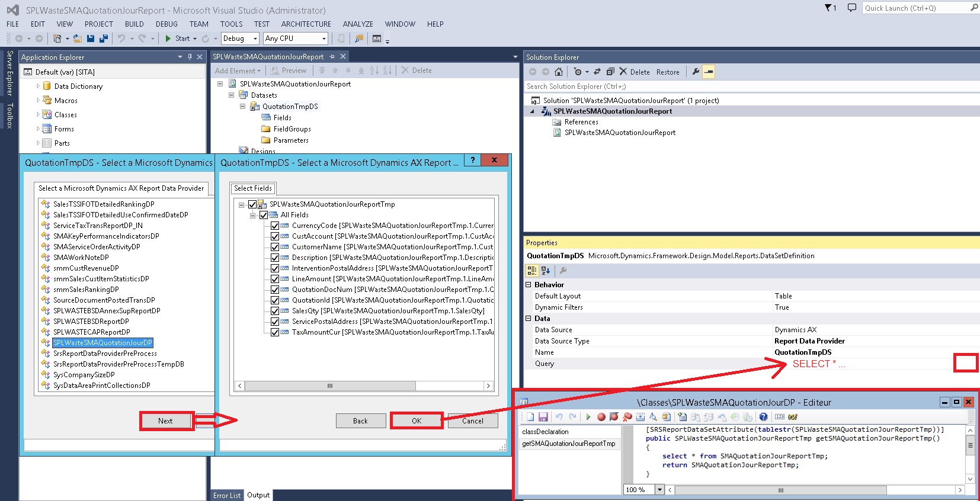Click the wrench Properties icon in Solution Explorer
The width and height of the screenshot is (980, 501).
coord(696,72)
